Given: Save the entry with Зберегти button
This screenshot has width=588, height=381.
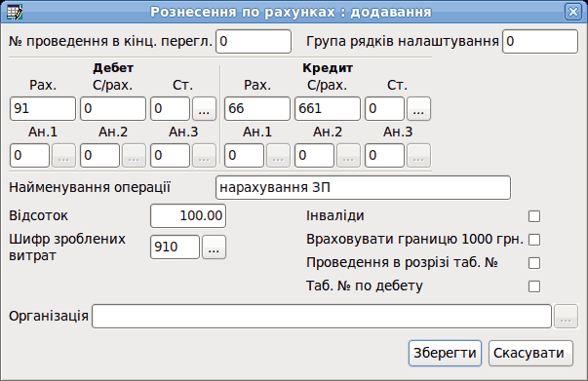Looking at the screenshot, I should coord(445,353).
